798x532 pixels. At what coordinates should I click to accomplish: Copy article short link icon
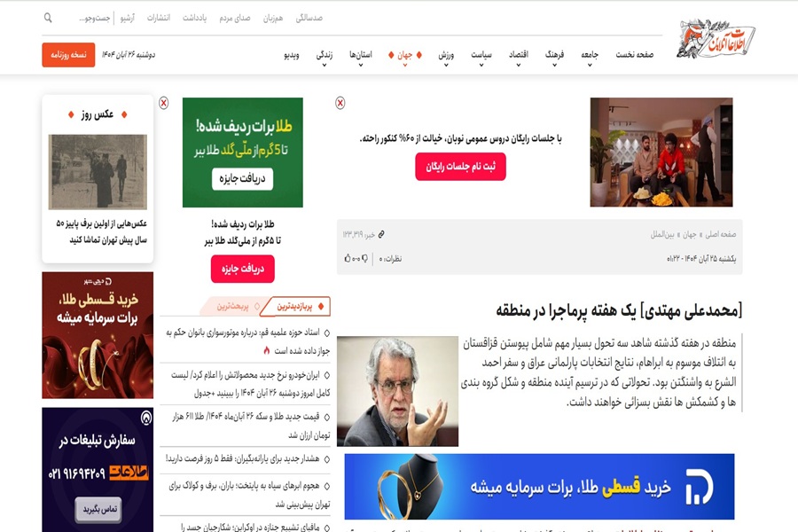(381, 234)
